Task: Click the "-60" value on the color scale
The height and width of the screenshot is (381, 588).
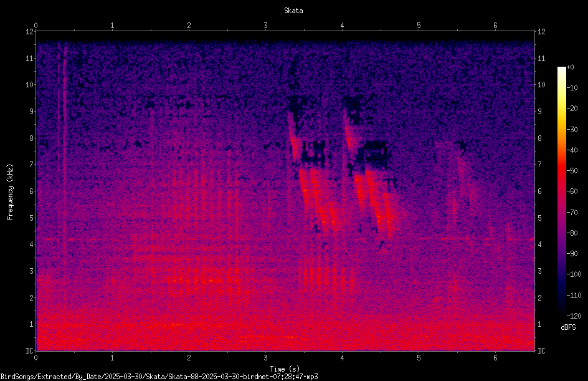Action: [572, 191]
